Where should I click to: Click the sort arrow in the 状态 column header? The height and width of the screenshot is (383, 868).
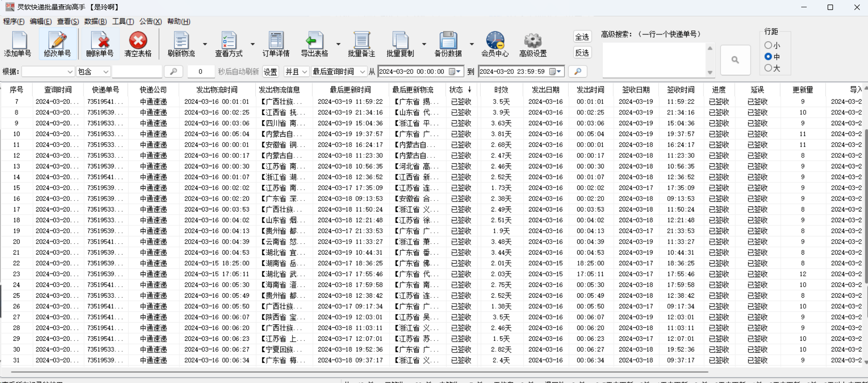[x=470, y=90]
